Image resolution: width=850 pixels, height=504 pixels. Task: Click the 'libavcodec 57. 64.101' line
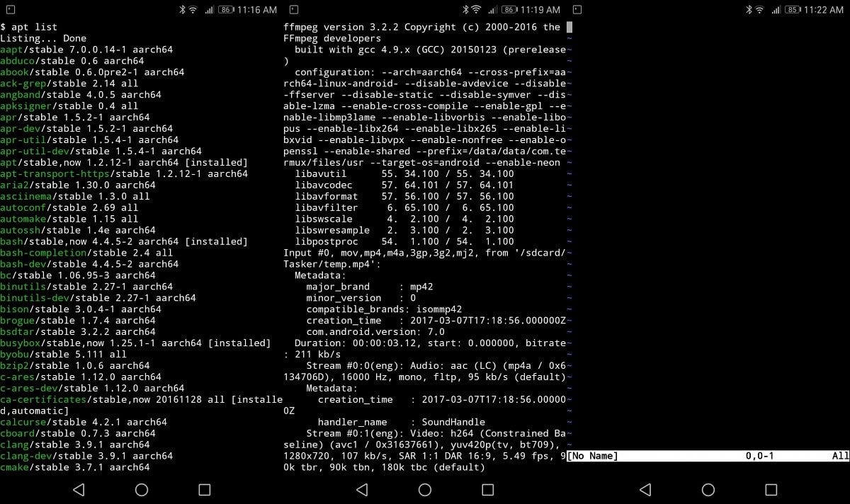[404, 185]
